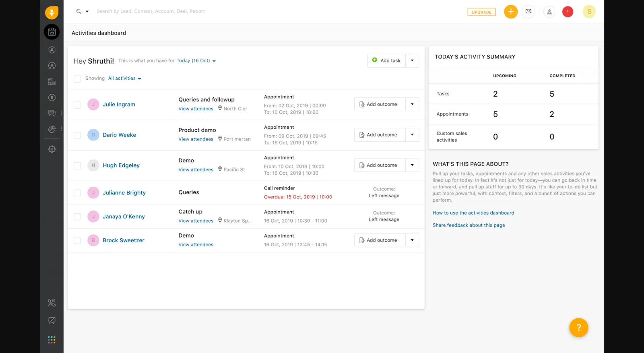This screenshot has height=353, width=644.
Task: Open Deals dollar icon in sidebar
Action: click(52, 97)
